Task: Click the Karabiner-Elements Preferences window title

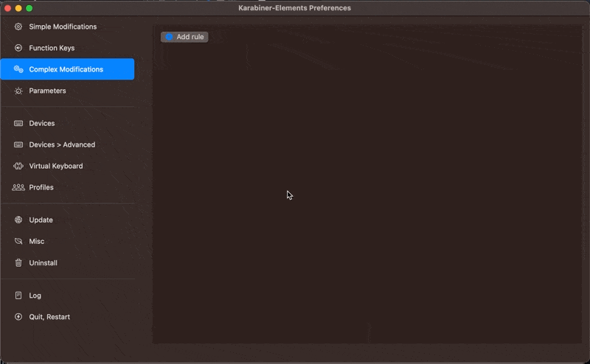Action: pyautogui.click(x=294, y=8)
